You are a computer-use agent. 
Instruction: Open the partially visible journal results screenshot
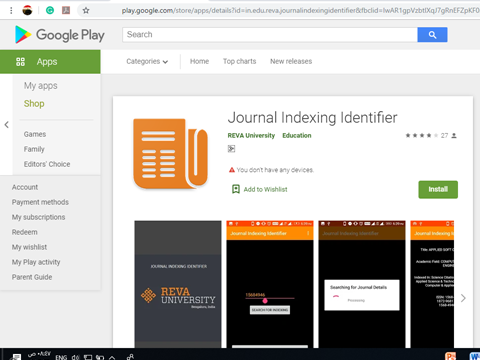432,284
